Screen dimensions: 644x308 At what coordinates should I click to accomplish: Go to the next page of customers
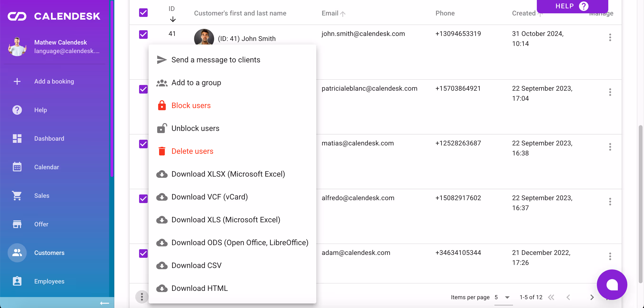tap(592, 297)
